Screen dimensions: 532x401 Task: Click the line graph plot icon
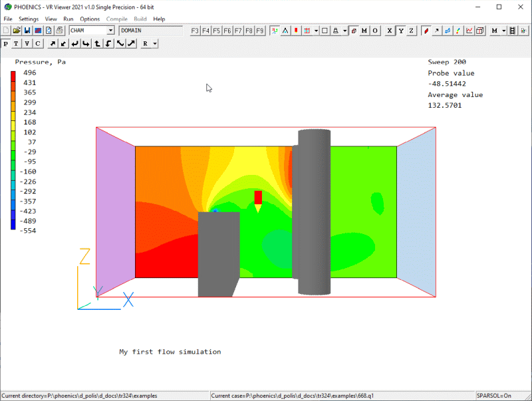click(x=469, y=31)
